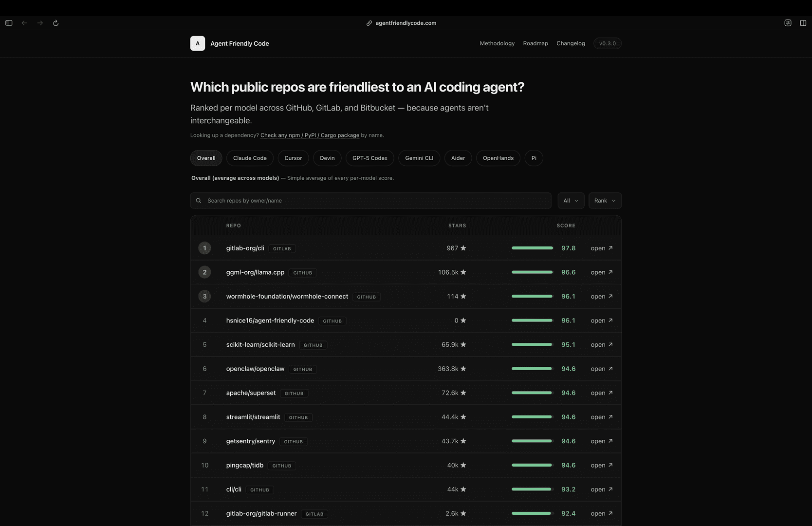
Task: Click the SCORE column header
Action: (566, 225)
